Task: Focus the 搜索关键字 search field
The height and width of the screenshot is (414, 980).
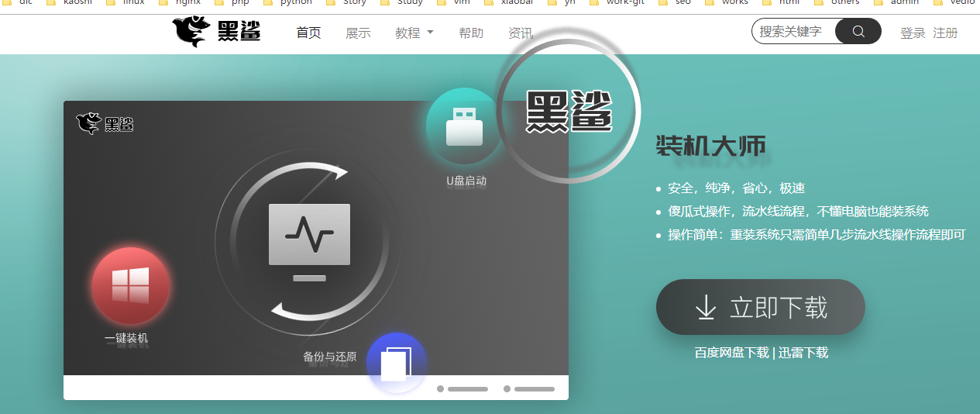Action: pyautogui.click(x=794, y=31)
